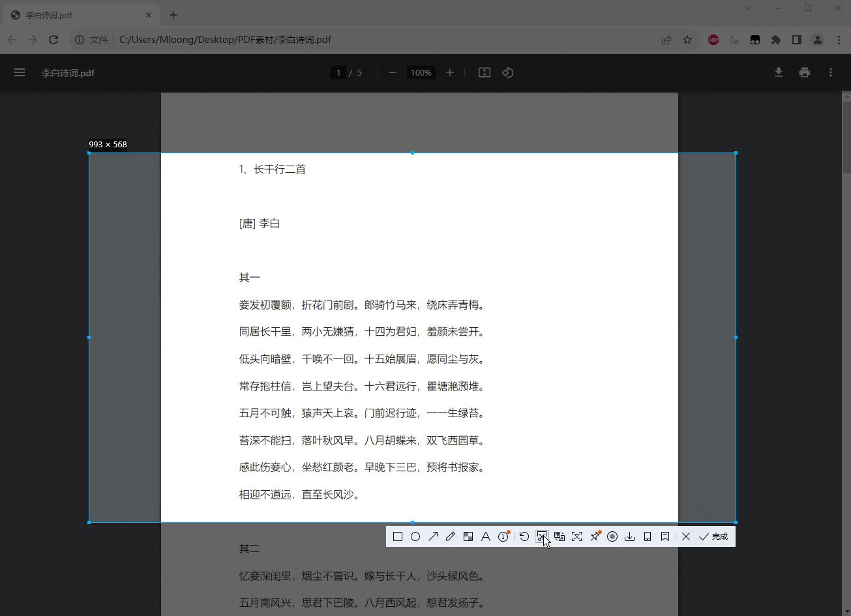Screen dimensions: 851x616
Task: Choose the pencil freehand tool
Action: (x=451, y=536)
